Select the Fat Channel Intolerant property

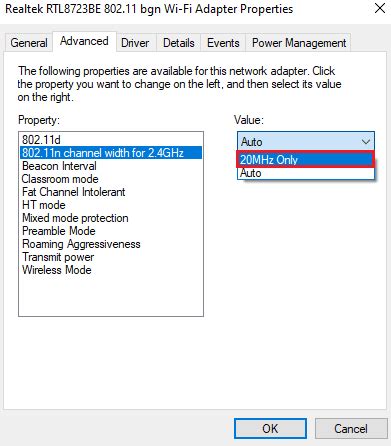pos(111,192)
